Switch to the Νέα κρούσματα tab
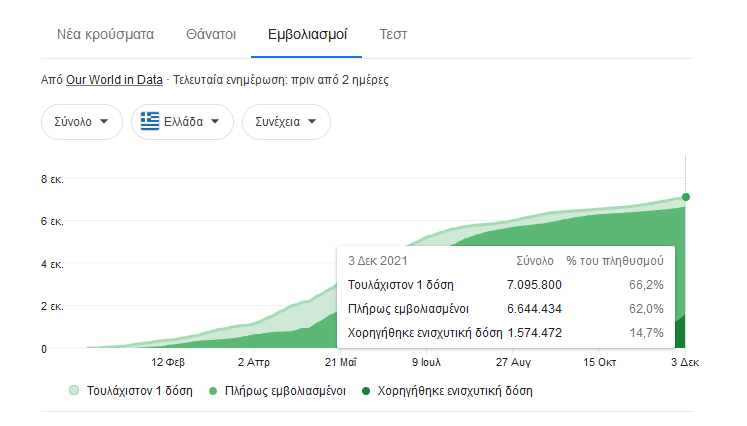 pos(104,35)
